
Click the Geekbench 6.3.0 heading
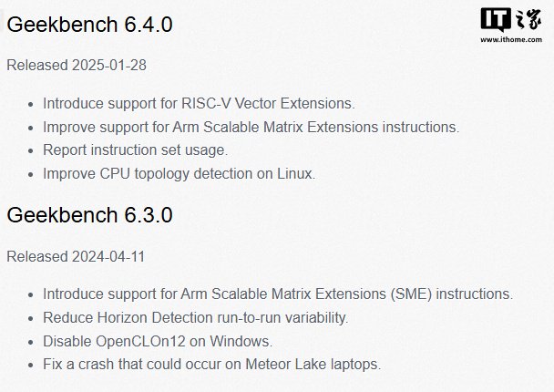pos(89,215)
